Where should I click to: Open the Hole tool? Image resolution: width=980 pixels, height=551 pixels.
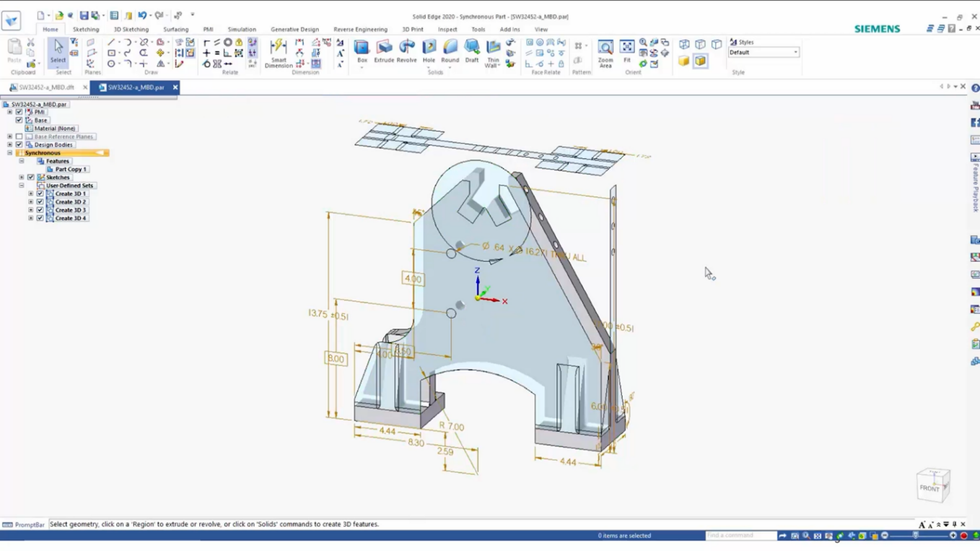tap(429, 51)
